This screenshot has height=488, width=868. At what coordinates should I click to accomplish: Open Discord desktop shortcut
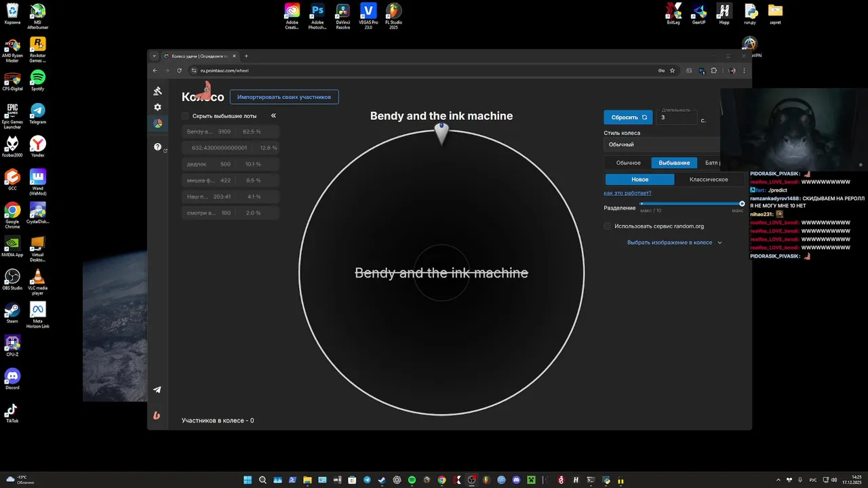[12, 379]
